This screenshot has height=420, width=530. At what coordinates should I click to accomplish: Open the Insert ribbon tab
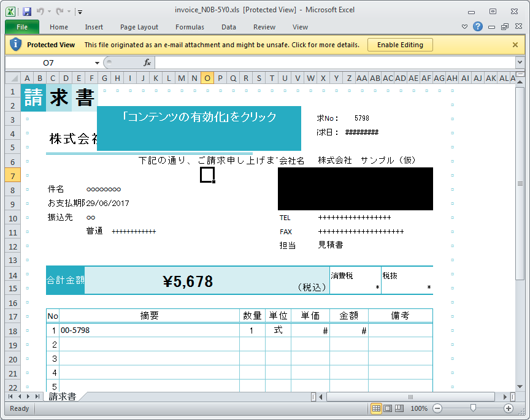[94, 27]
